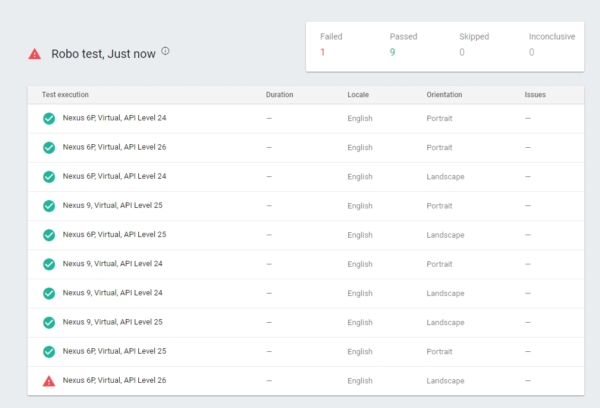The height and width of the screenshot is (408, 600).
Task: Click the Passed label in summary card
Action: [x=403, y=37]
